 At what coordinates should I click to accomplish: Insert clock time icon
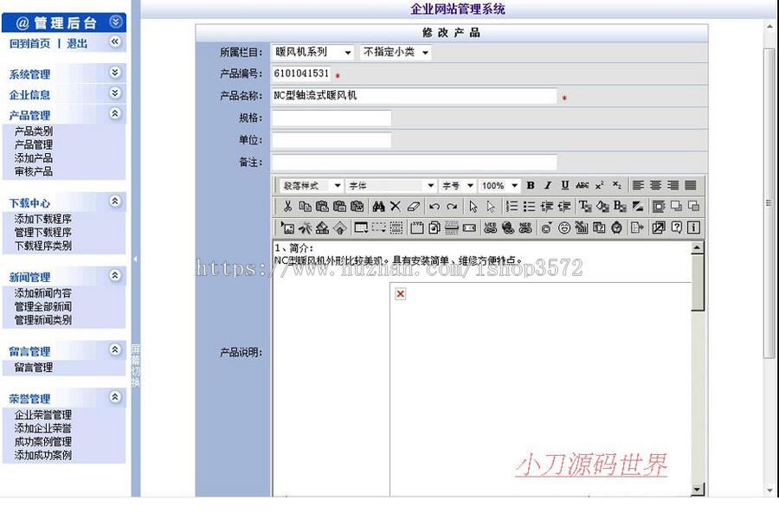pyautogui.click(x=616, y=228)
